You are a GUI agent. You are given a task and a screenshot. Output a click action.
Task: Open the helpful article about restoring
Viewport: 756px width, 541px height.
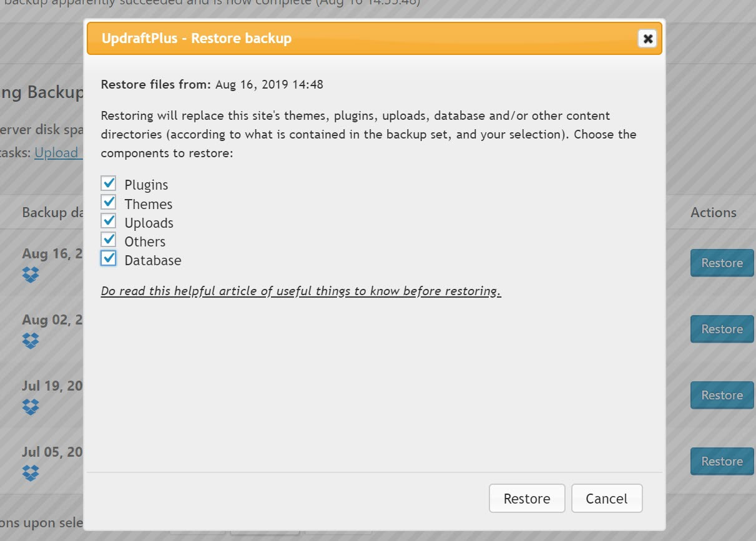[301, 291]
